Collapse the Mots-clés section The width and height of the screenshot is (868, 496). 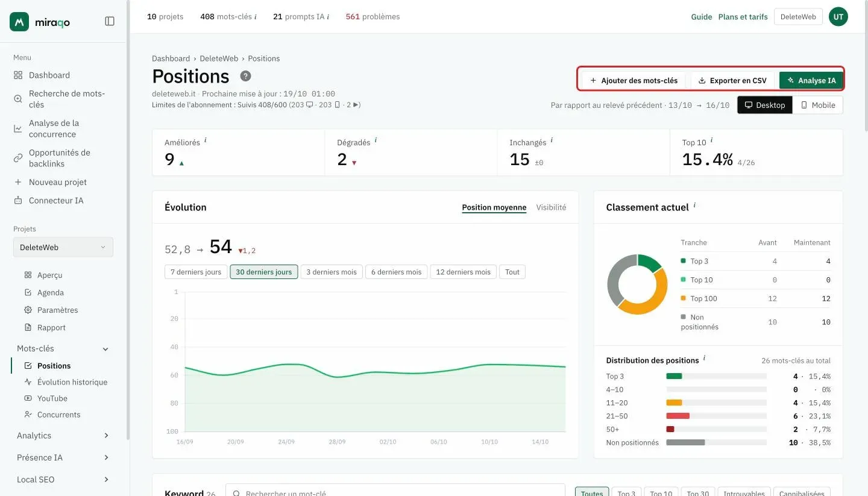[105, 349]
